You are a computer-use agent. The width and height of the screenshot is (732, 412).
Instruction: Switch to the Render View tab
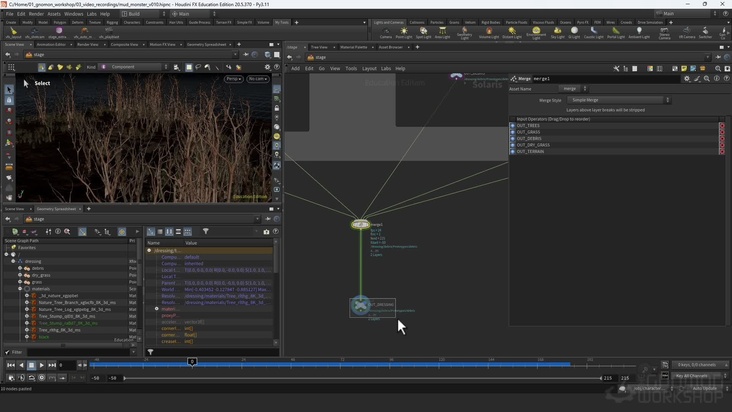(x=88, y=44)
